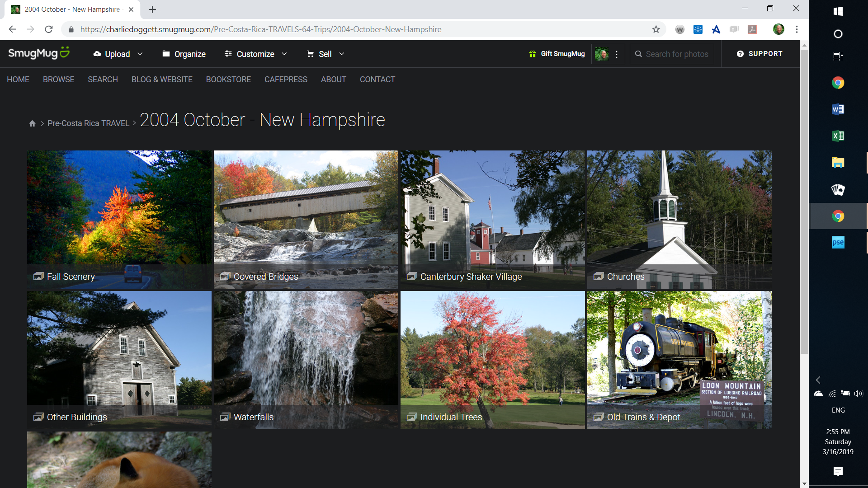
Task: Click the home breadcrumb icon
Action: 32,123
